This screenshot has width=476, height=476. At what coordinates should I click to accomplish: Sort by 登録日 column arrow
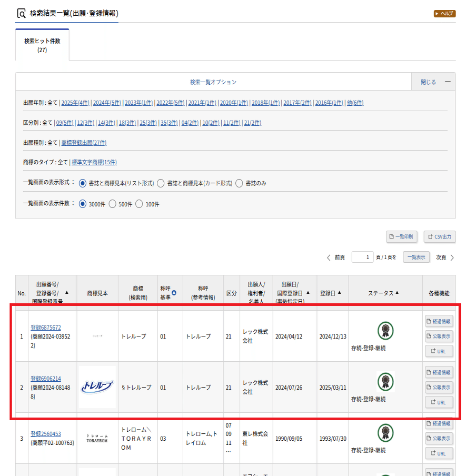click(340, 293)
